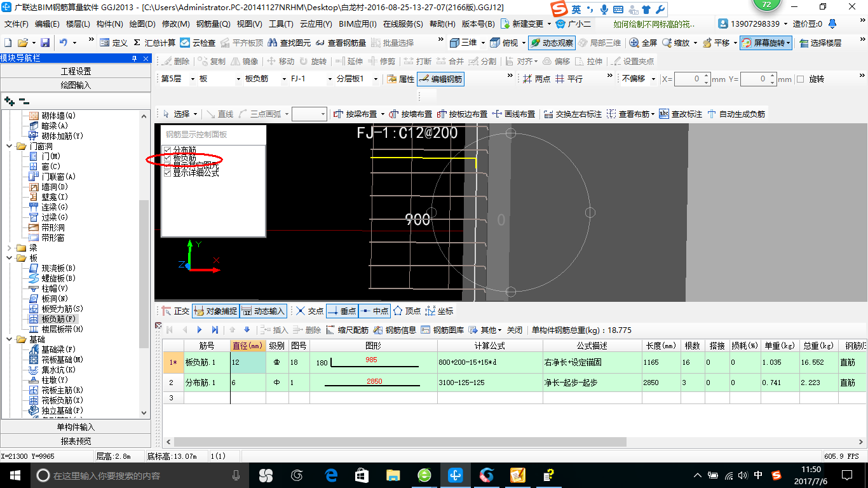Open 钢筋图库 (rebar gallery)

(442, 330)
